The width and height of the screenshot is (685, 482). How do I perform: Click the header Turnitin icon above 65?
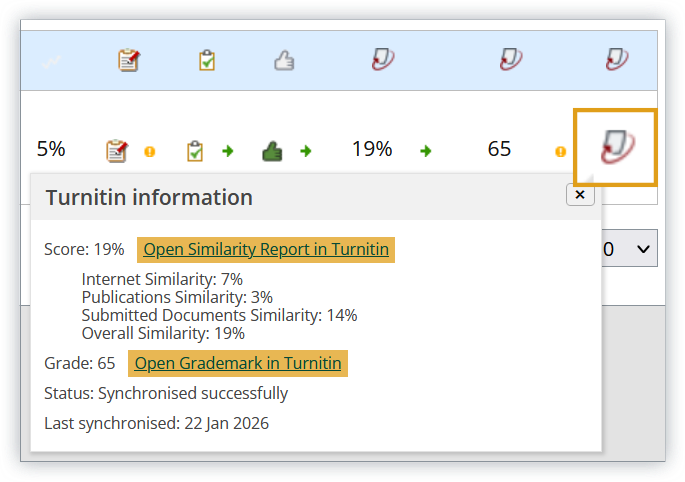click(511, 59)
